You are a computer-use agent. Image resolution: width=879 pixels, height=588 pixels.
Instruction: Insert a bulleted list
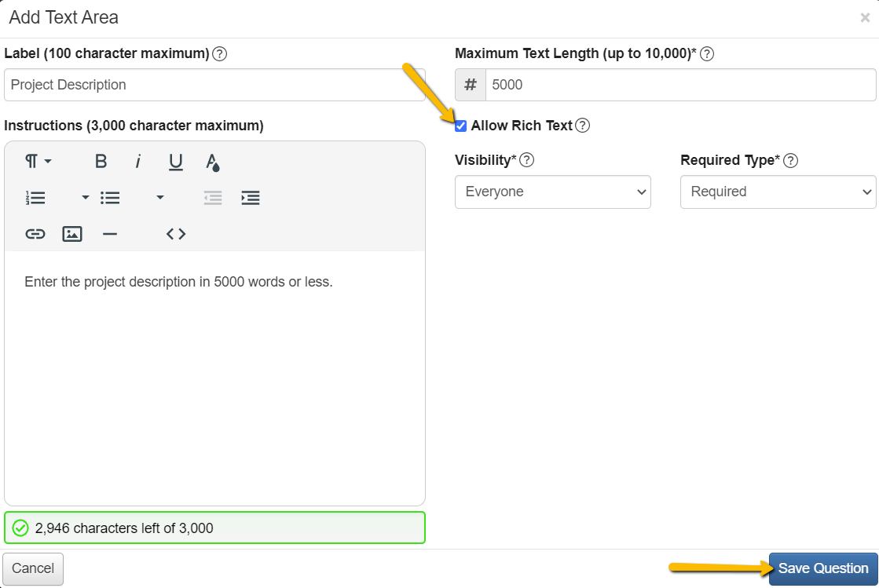point(110,198)
